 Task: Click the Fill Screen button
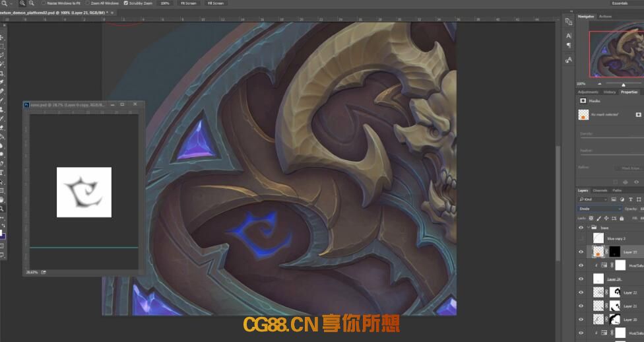point(216,3)
